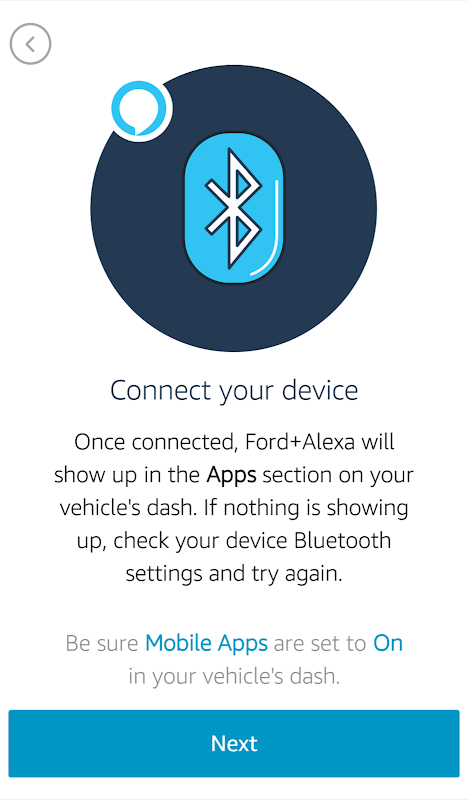Tap the Alexa speech-bubble logo badge
Image resolution: width=468 pixels, height=800 pixels.
click(x=139, y=109)
